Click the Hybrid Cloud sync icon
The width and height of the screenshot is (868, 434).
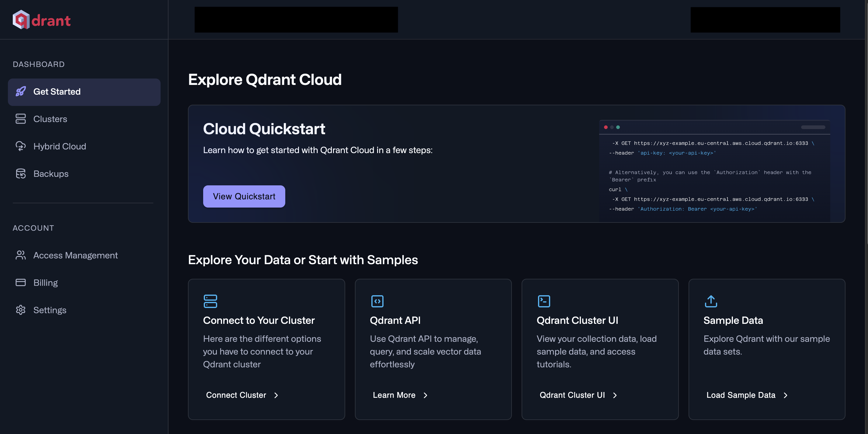coord(21,146)
